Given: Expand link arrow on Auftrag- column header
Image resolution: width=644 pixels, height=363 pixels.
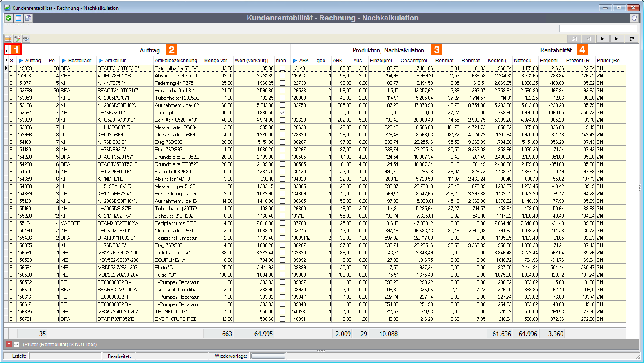Looking at the screenshot, I should tap(21, 61).
